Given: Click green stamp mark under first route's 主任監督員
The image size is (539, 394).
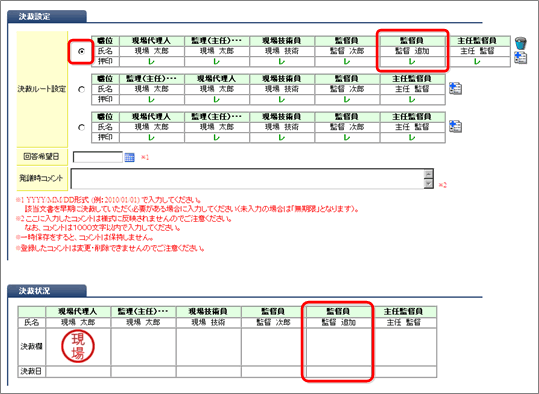Looking at the screenshot, I should [477, 62].
